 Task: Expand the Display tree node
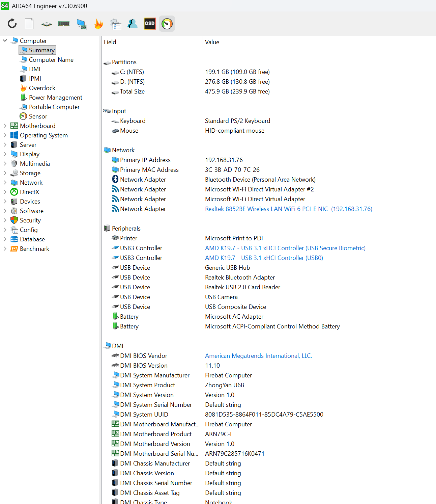tap(5, 154)
